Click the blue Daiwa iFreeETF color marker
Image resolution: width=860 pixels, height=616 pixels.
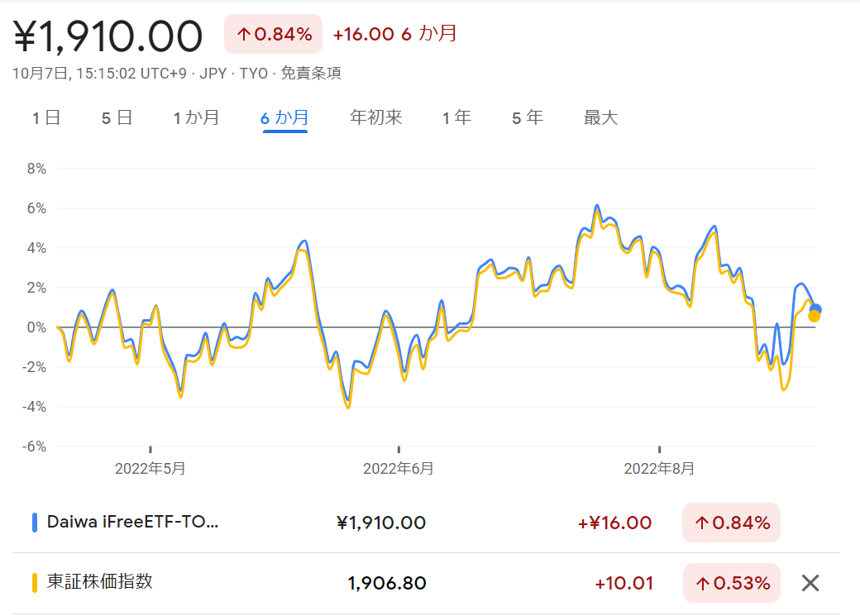[35, 523]
